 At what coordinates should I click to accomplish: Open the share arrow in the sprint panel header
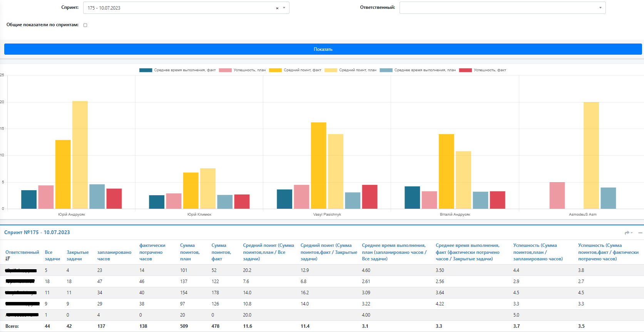click(627, 233)
